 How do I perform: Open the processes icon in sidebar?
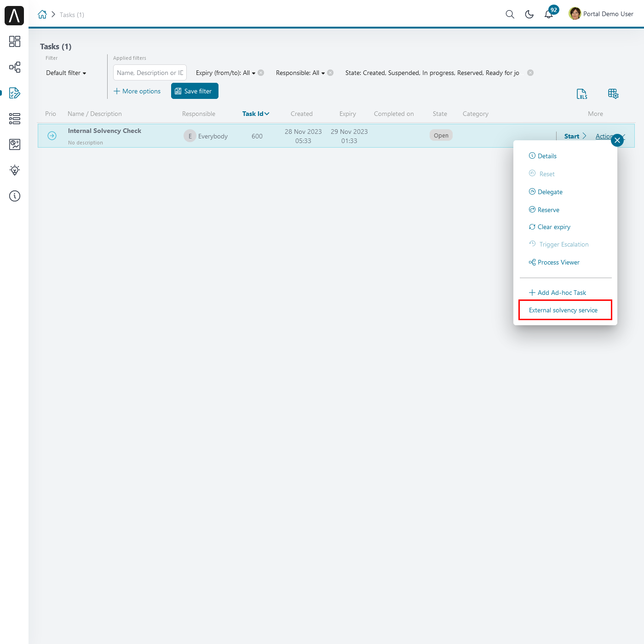15,67
